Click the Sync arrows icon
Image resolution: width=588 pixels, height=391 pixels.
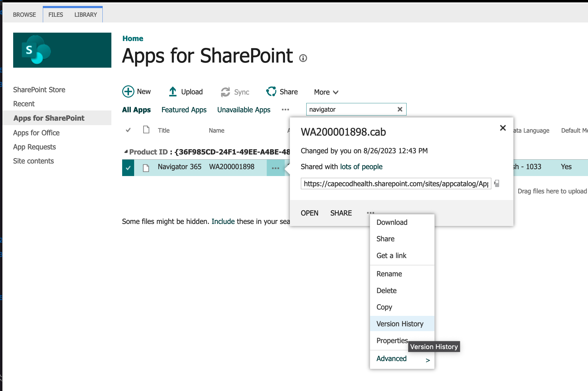pos(225,92)
